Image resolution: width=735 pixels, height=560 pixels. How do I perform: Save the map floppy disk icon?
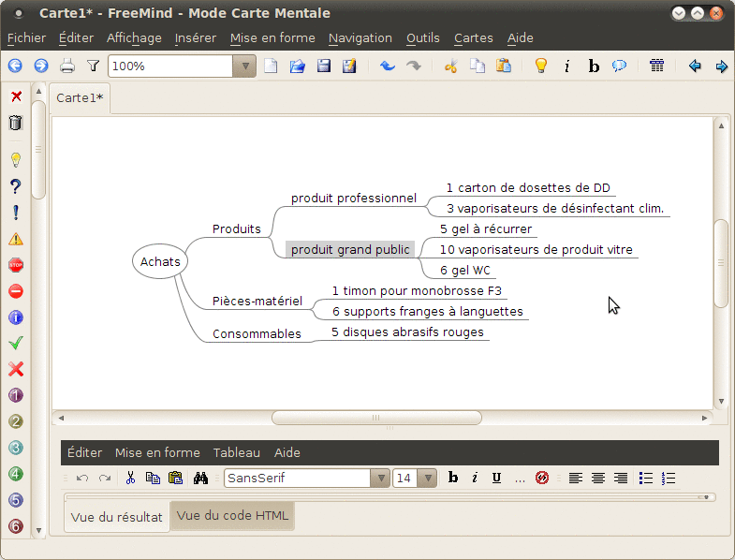[x=323, y=66]
